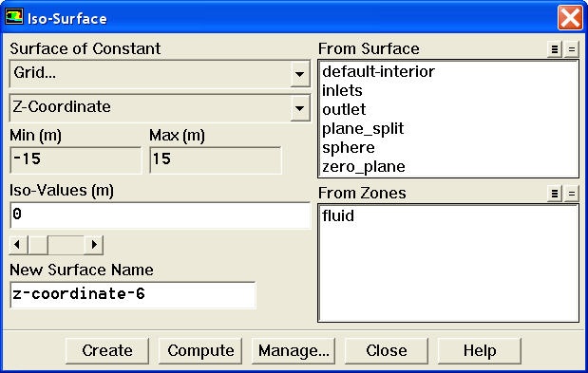Open the Manage... dialog

click(x=294, y=351)
